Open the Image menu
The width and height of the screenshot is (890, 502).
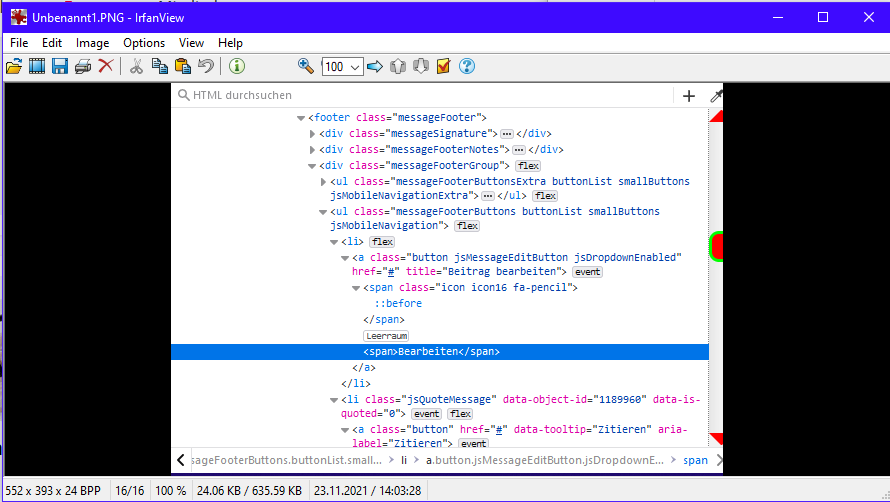92,43
